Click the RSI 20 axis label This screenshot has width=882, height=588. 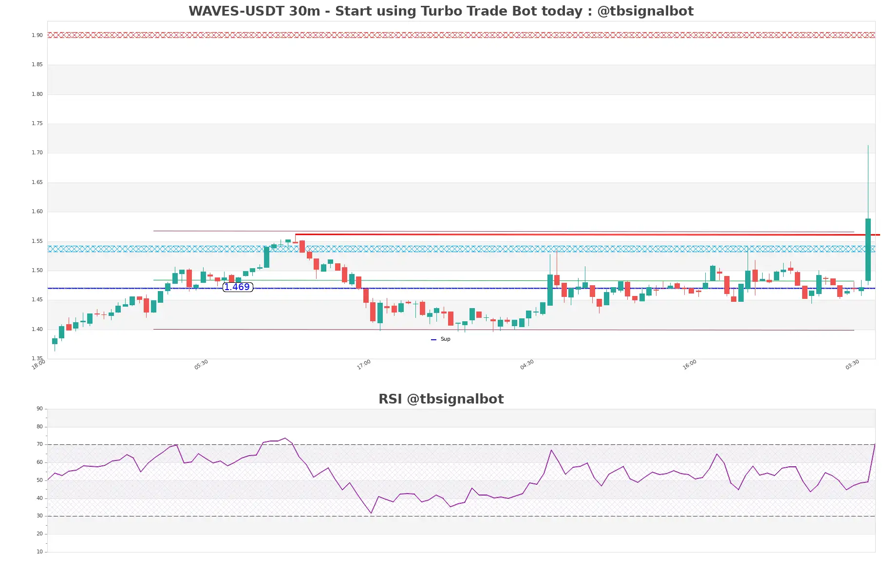(x=39, y=534)
